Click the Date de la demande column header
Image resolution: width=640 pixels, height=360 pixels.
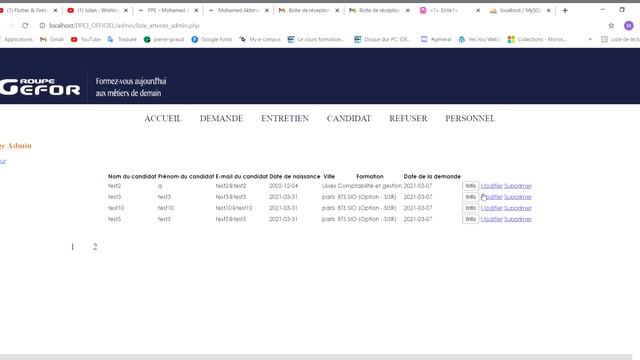(432, 176)
